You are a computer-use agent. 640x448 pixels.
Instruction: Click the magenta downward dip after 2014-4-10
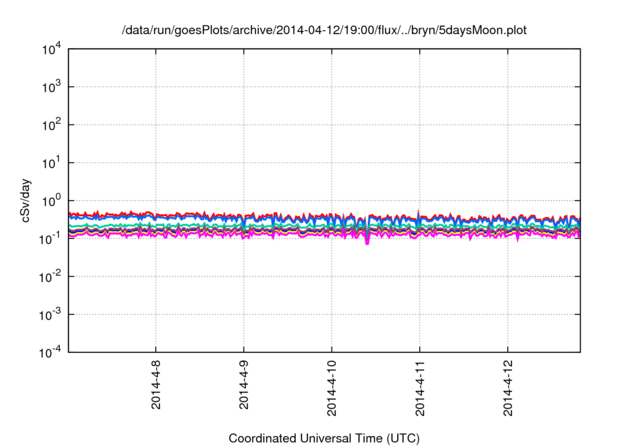(367, 241)
